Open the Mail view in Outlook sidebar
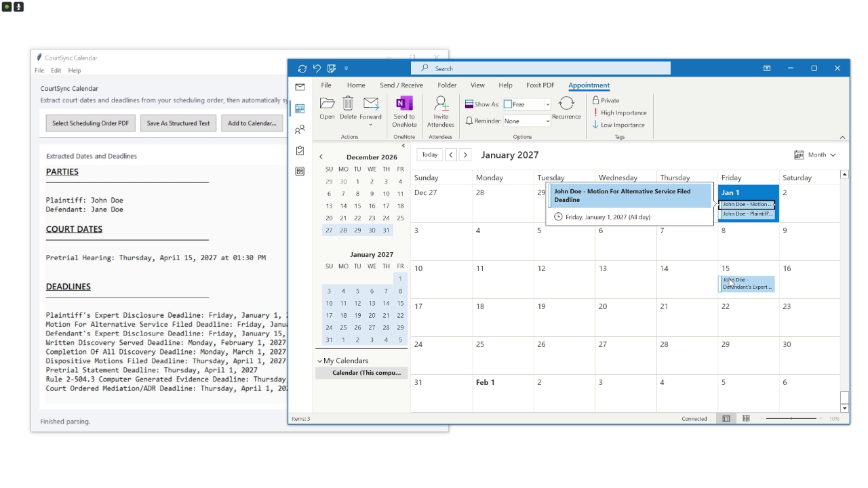The height and width of the screenshot is (488, 868). pos(300,87)
